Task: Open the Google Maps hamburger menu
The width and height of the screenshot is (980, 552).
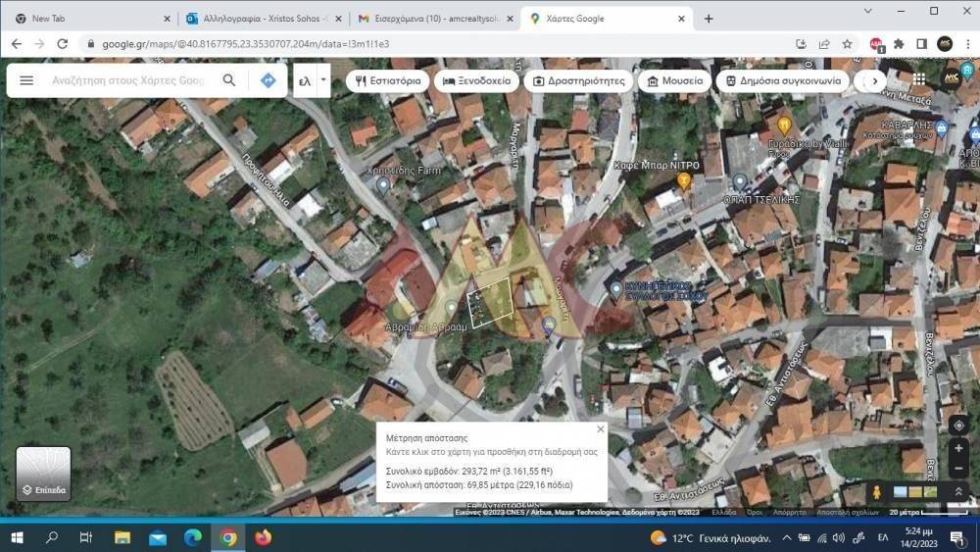Action: (x=26, y=80)
